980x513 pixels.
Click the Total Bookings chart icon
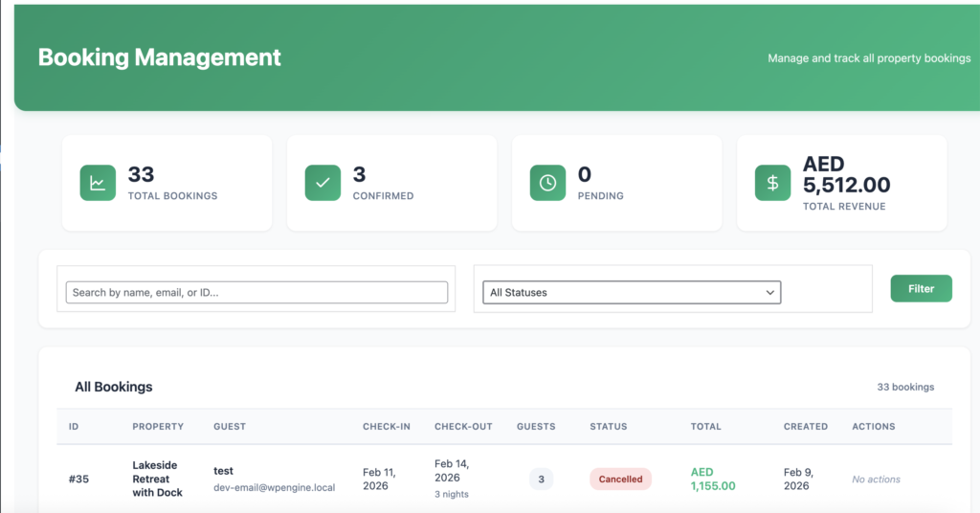[x=98, y=183]
